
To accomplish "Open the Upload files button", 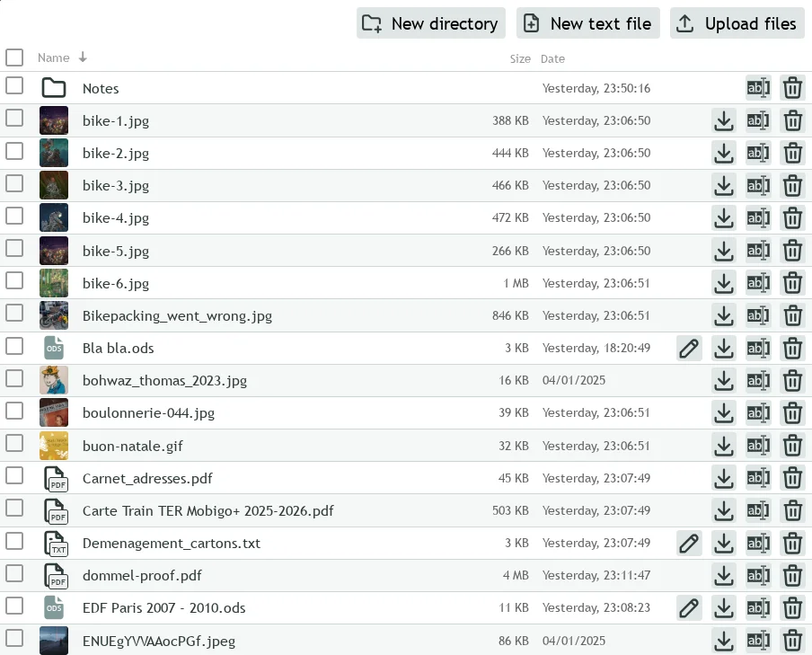I will click(x=737, y=23).
